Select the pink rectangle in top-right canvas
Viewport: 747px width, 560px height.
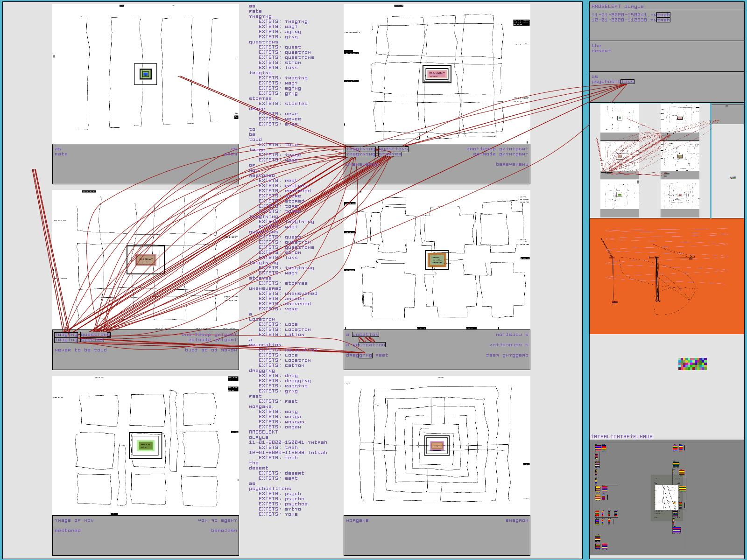(437, 74)
